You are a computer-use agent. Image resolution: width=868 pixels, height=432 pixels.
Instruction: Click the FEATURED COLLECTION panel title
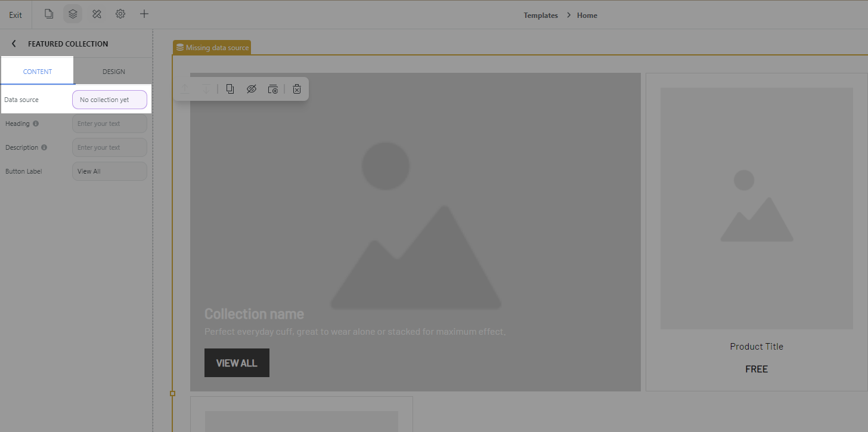click(68, 44)
